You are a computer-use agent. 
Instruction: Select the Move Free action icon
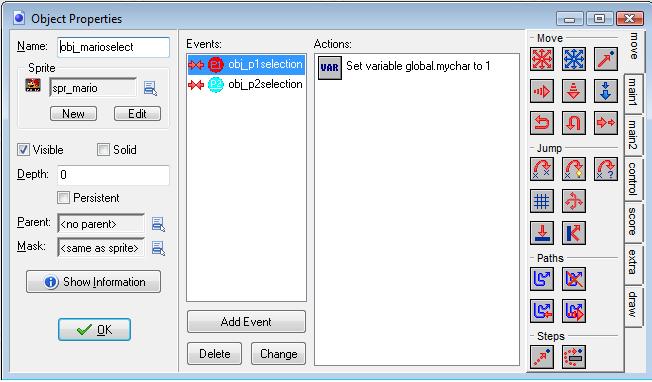[574, 59]
